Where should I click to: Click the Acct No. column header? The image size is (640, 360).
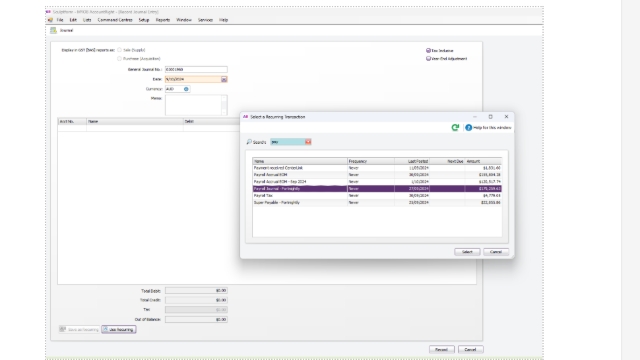72,121
